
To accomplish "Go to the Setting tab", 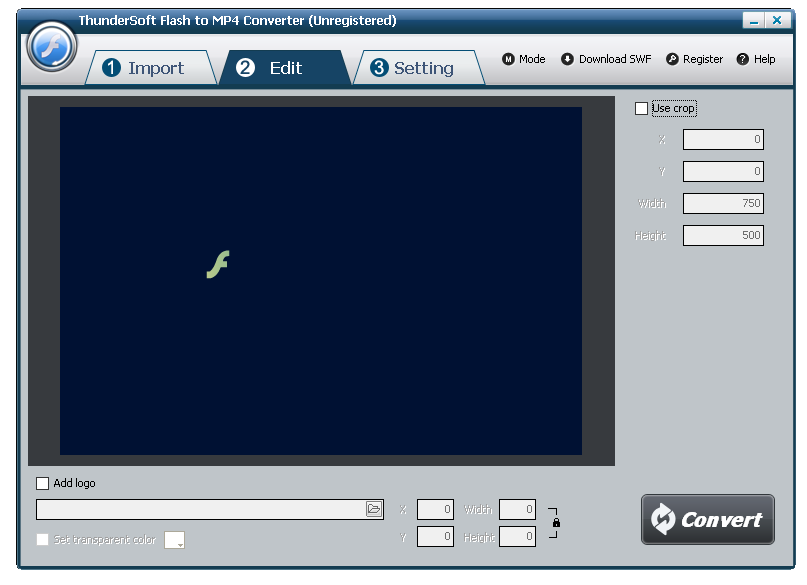I will tap(420, 67).
